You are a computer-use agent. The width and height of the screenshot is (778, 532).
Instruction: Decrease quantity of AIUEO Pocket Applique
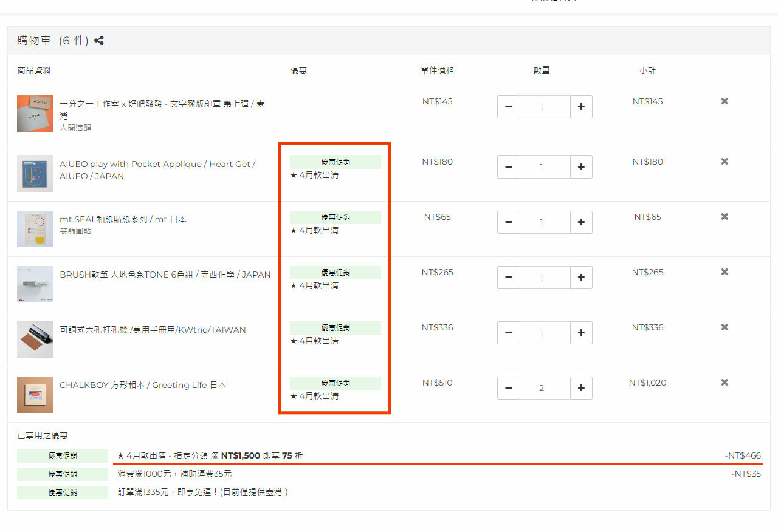(509, 167)
